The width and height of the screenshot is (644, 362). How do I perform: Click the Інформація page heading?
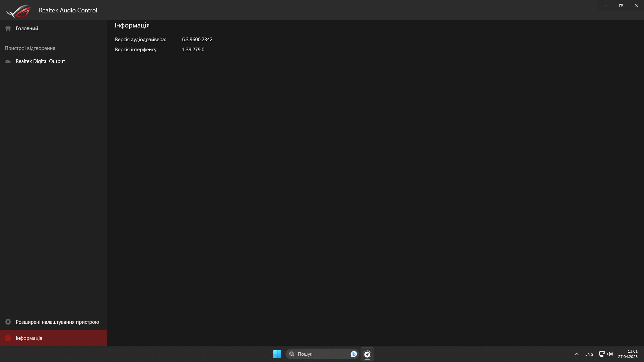point(132,25)
